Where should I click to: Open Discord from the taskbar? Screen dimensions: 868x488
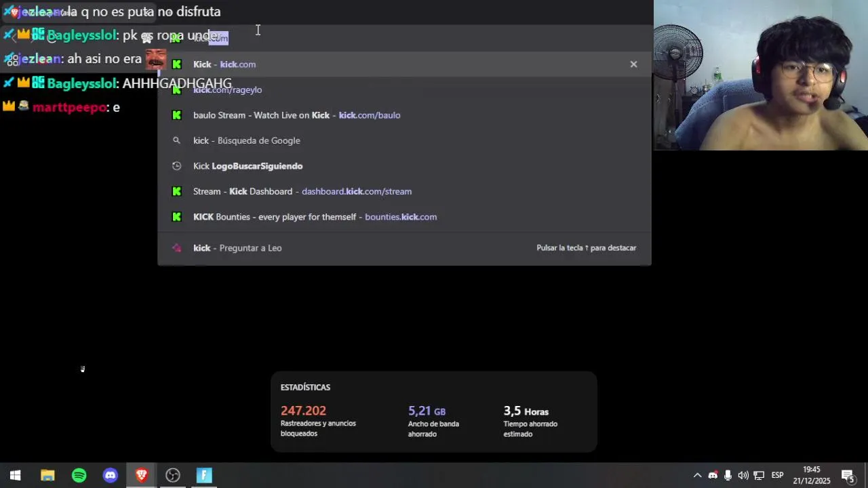(111, 475)
